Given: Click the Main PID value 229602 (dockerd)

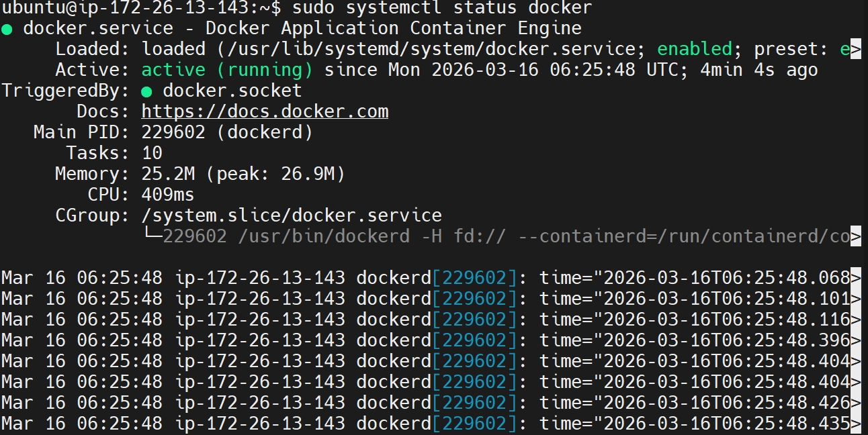Looking at the screenshot, I should (227, 132).
